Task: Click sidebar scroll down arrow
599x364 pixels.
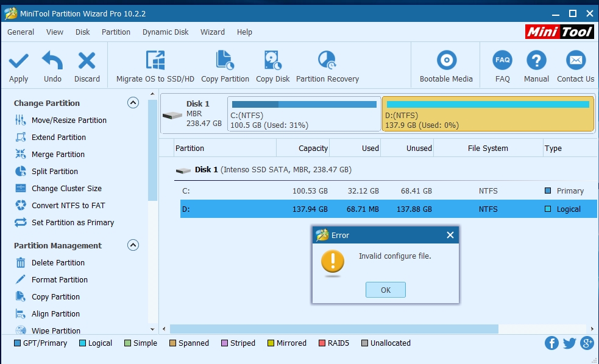Action: (152, 329)
